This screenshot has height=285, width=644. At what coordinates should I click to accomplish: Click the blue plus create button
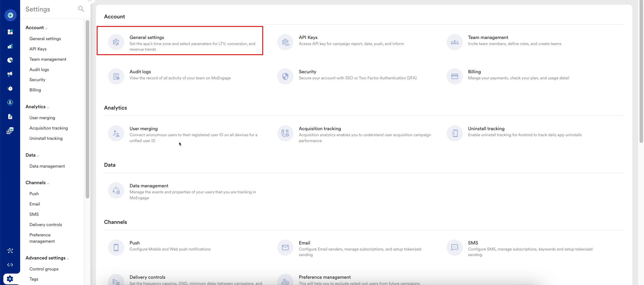click(x=10, y=15)
